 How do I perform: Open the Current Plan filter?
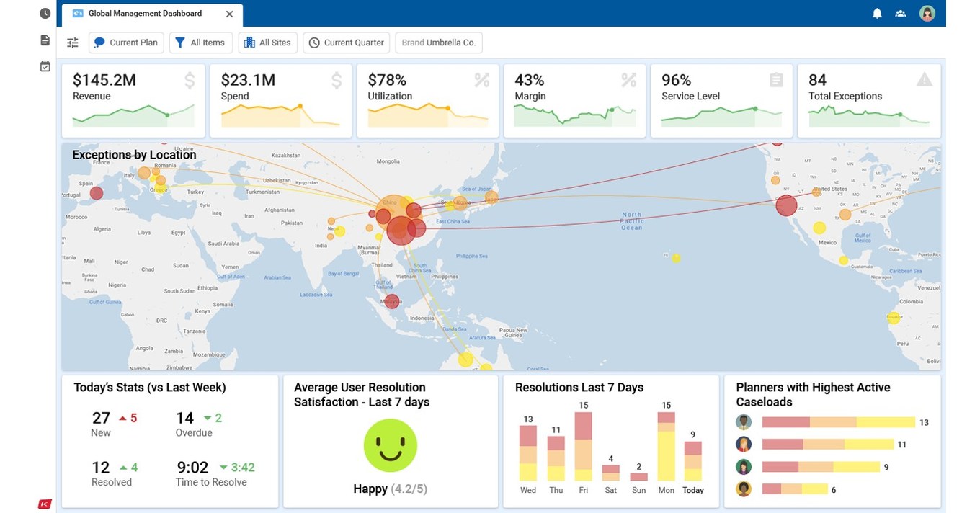click(126, 43)
